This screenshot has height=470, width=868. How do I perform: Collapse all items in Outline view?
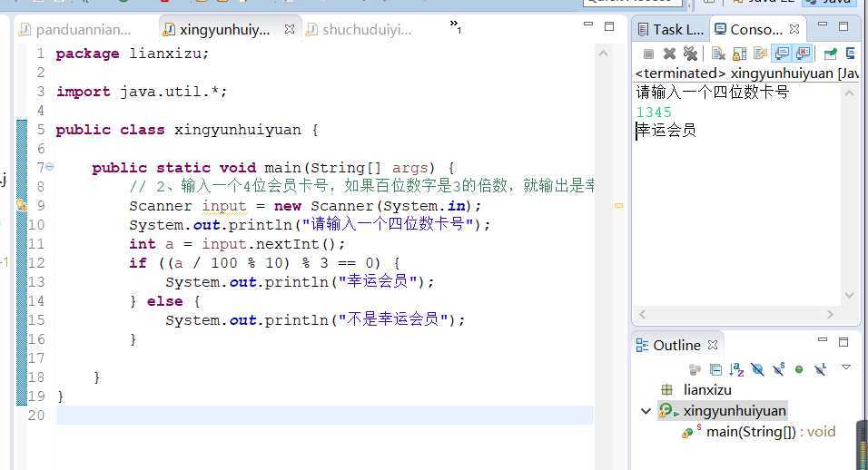point(715,369)
